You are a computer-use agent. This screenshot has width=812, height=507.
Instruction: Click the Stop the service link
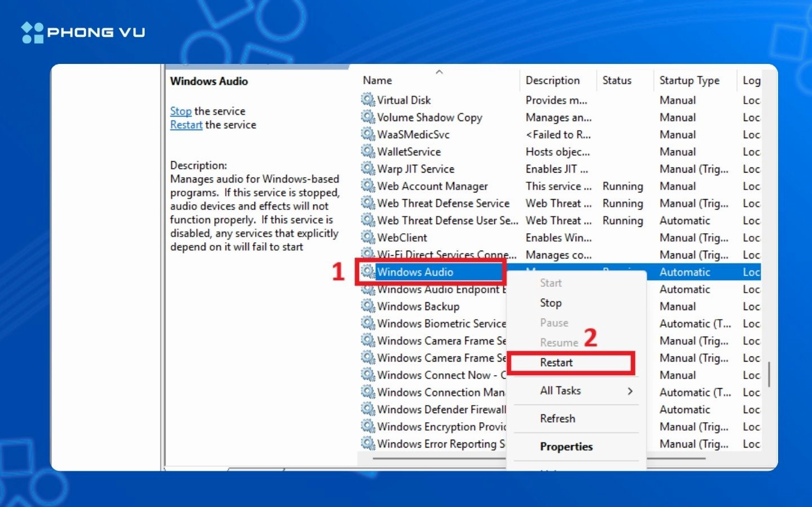click(x=181, y=111)
